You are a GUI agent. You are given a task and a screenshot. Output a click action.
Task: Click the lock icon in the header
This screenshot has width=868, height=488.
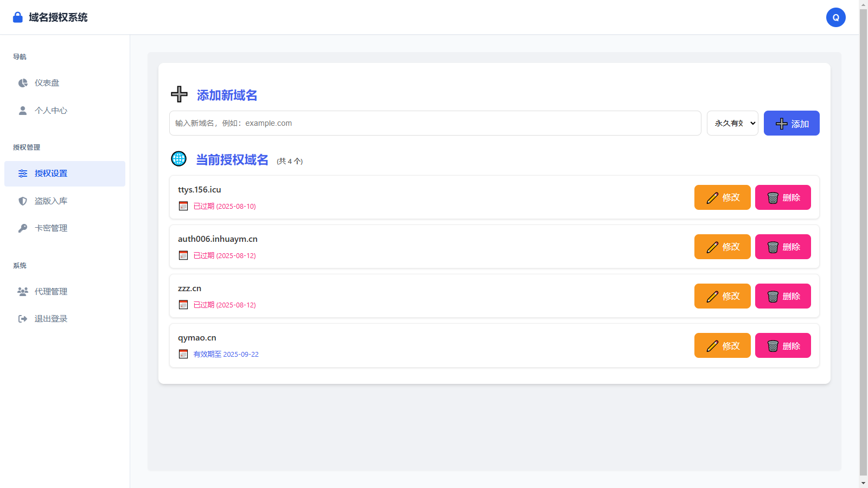pos(18,17)
